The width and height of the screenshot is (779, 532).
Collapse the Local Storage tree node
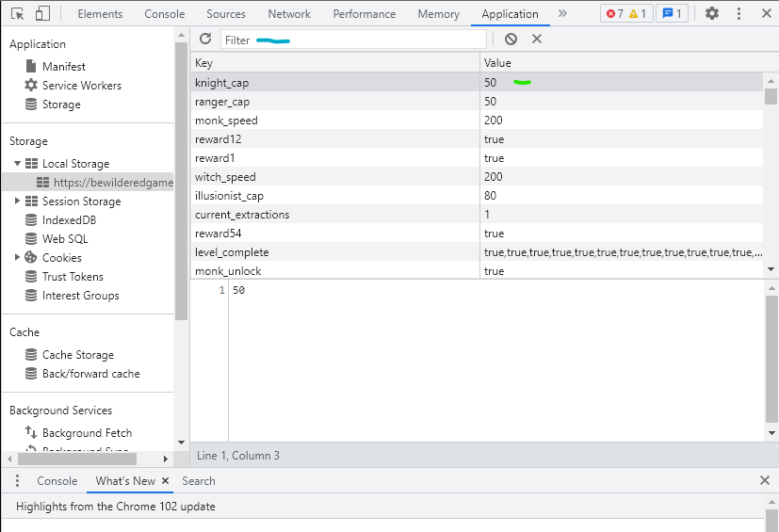(17, 163)
